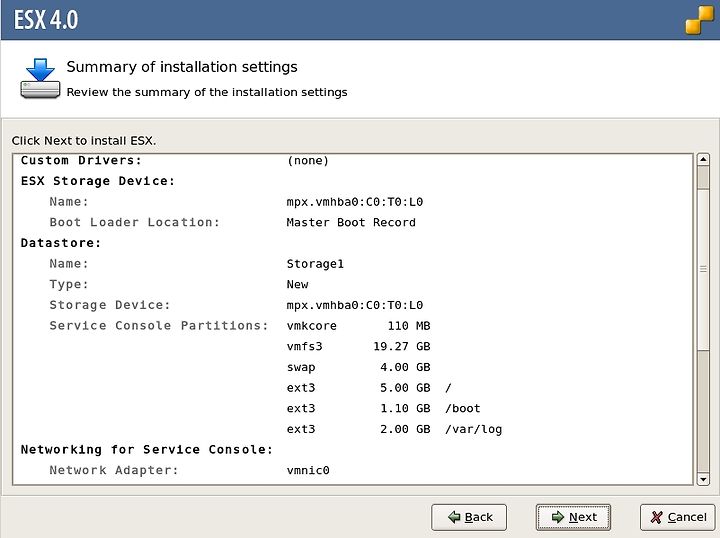
Task: Click the Next button to install ESX
Action: point(573,517)
